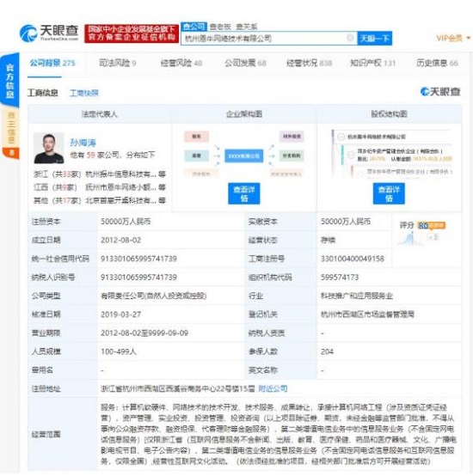This screenshot has width=473, height=476.
Task: Click 参保人数 value 204
Action: [327, 351]
